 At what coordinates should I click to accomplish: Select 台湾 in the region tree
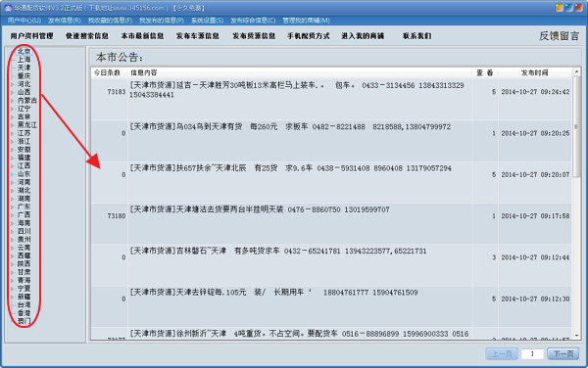pos(24,305)
